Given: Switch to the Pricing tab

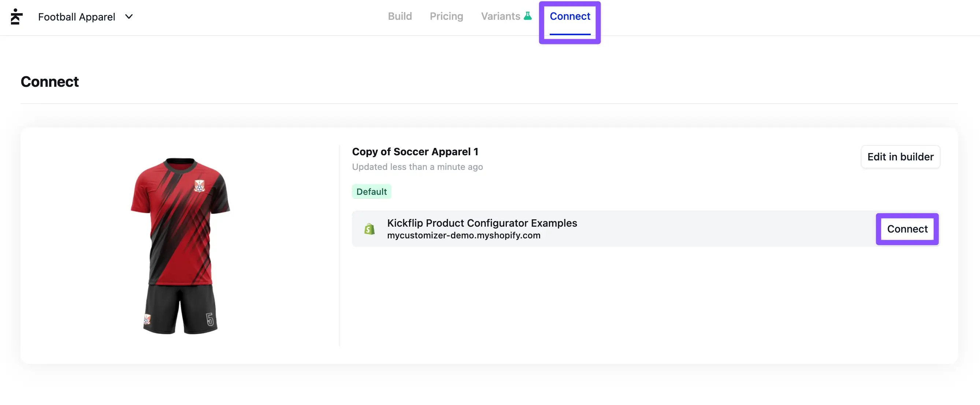Looking at the screenshot, I should [446, 16].
